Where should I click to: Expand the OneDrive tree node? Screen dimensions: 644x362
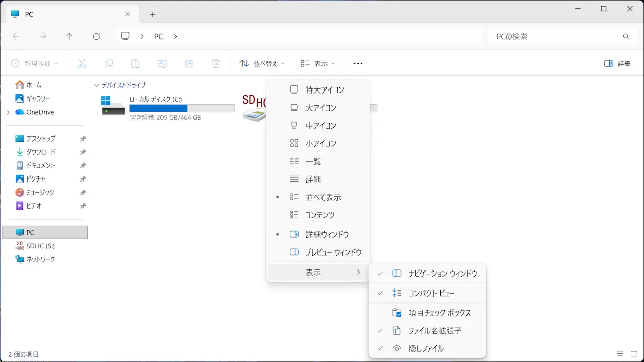(x=8, y=112)
